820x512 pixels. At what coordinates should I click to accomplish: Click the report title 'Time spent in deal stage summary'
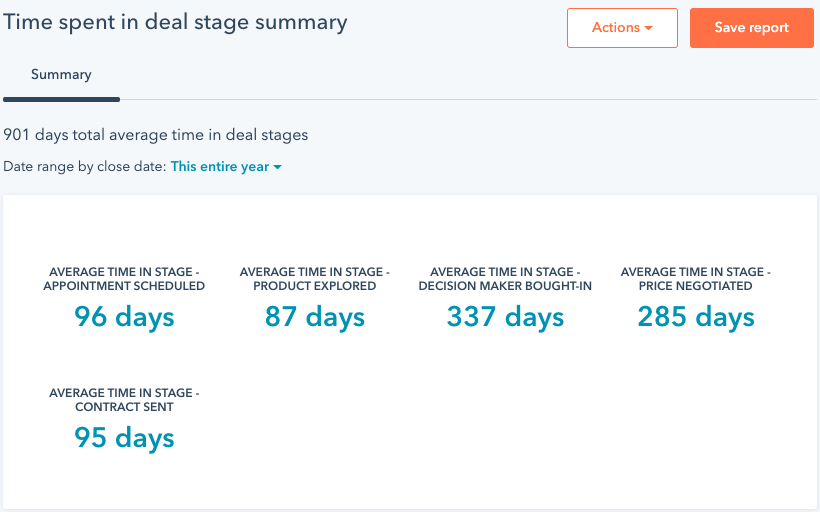click(175, 22)
